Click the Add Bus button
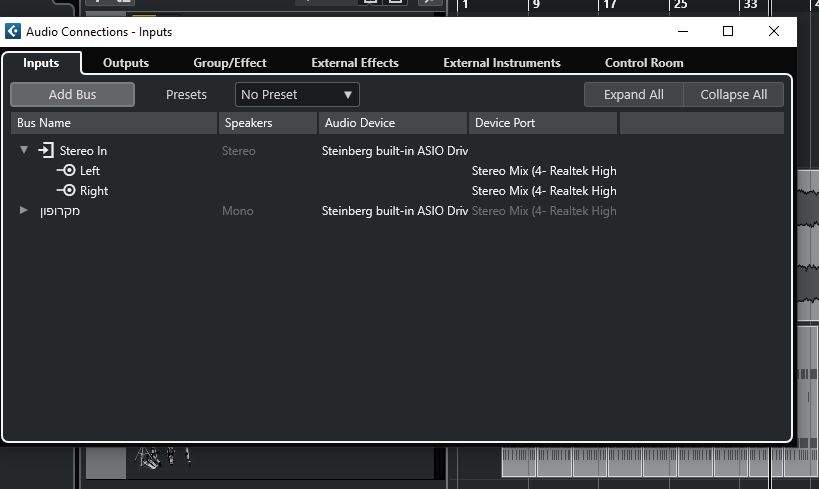Image resolution: width=819 pixels, height=489 pixels. (73, 95)
